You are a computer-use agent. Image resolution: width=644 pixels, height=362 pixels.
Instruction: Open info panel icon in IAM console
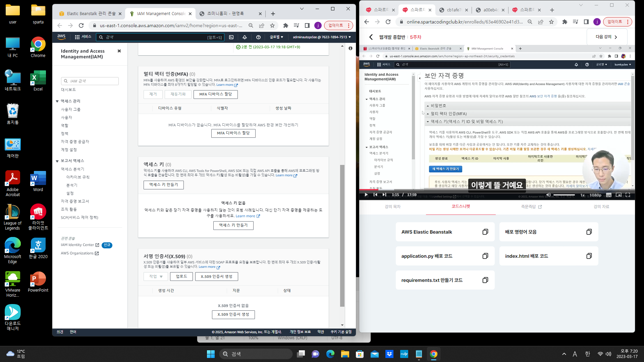tap(350, 48)
